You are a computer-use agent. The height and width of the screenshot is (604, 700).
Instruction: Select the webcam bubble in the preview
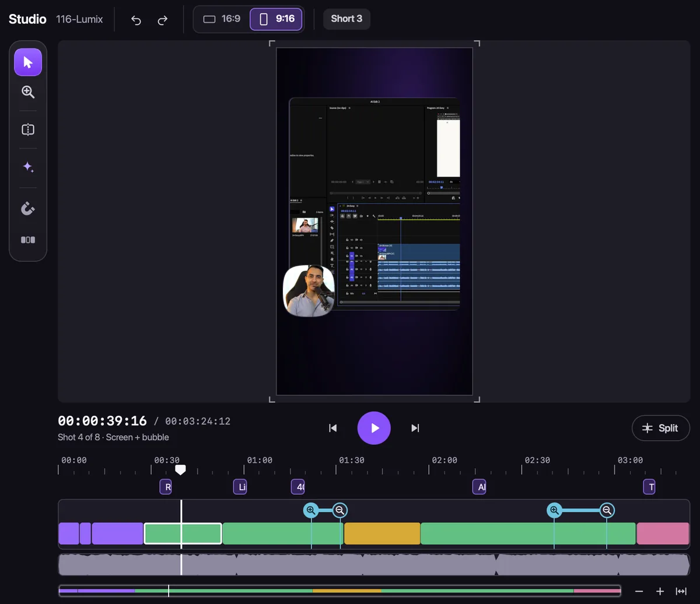[309, 290]
